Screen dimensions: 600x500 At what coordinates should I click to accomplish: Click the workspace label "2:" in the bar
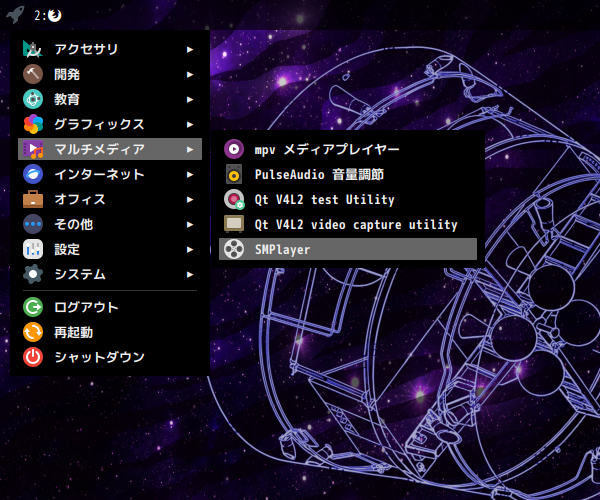coord(40,15)
